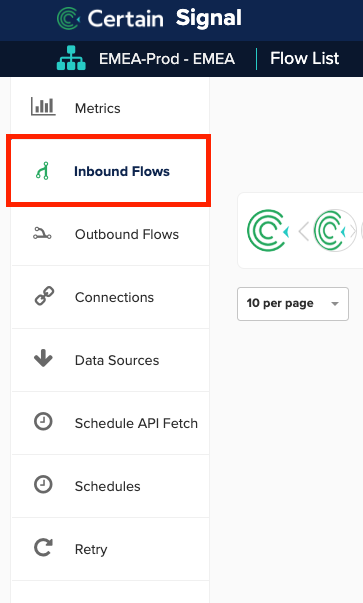
Task: Click the large green Certain source logo
Action: tap(268, 231)
